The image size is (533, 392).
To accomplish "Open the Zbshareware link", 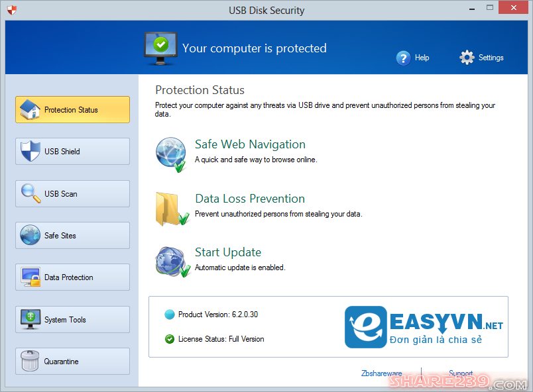I will point(381,373).
